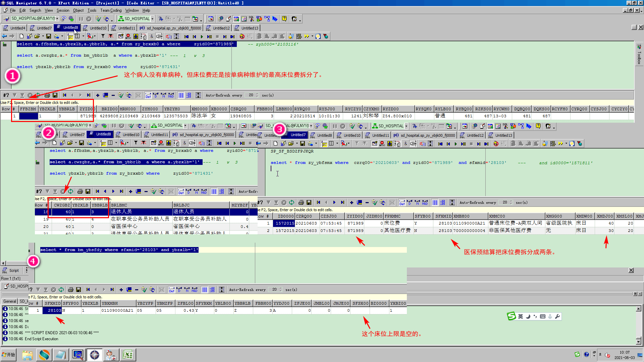Click the Auto-Refresh seconds input field

click(x=251, y=95)
